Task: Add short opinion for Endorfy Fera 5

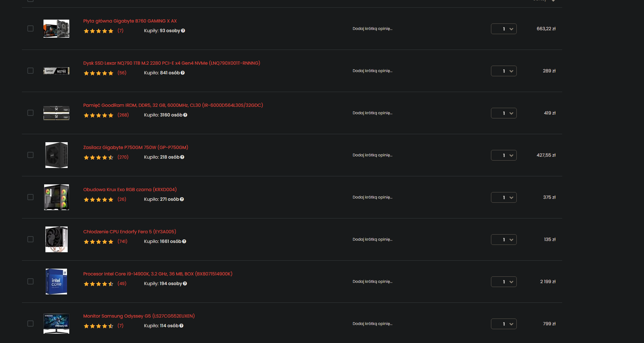Action: [x=372, y=239]
